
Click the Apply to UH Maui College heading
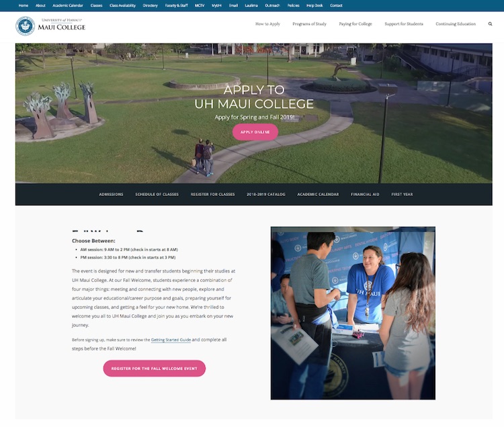[x=254, y=97]
